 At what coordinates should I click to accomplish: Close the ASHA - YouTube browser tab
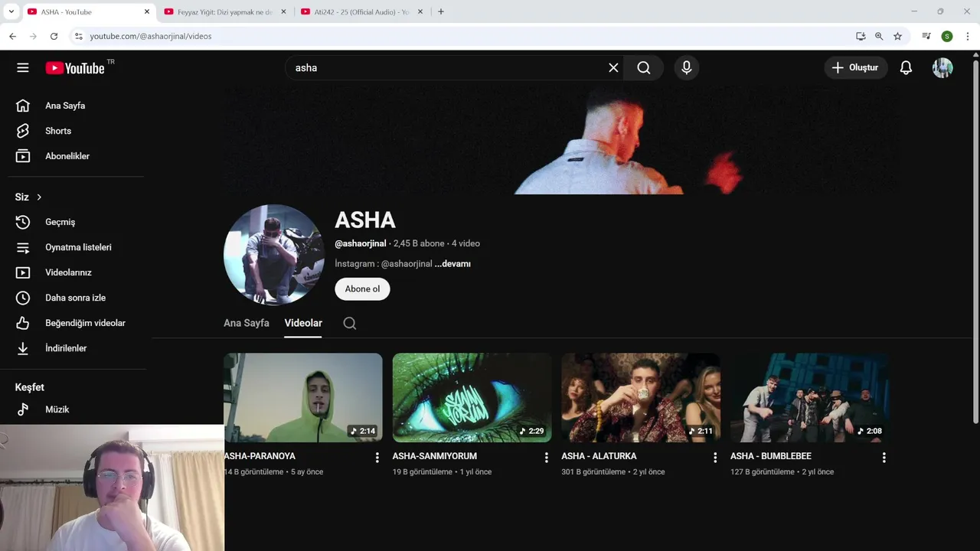tap(147, 11)
